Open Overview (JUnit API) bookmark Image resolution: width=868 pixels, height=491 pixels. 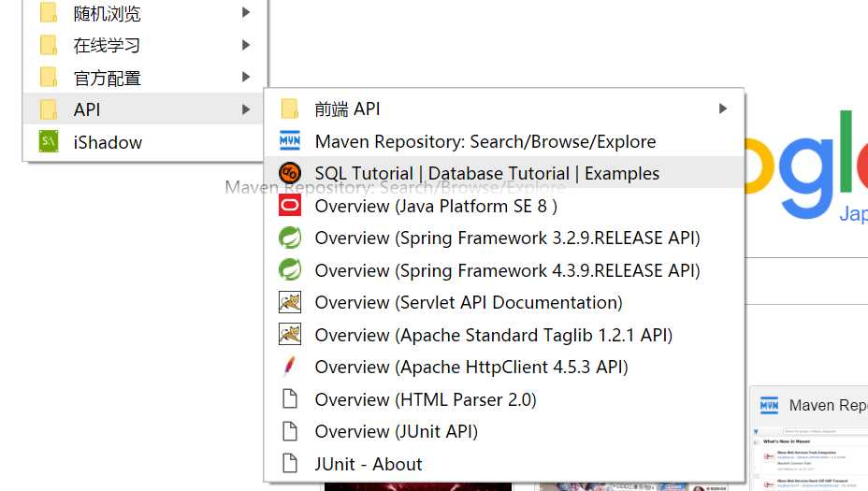coord(504,431)
